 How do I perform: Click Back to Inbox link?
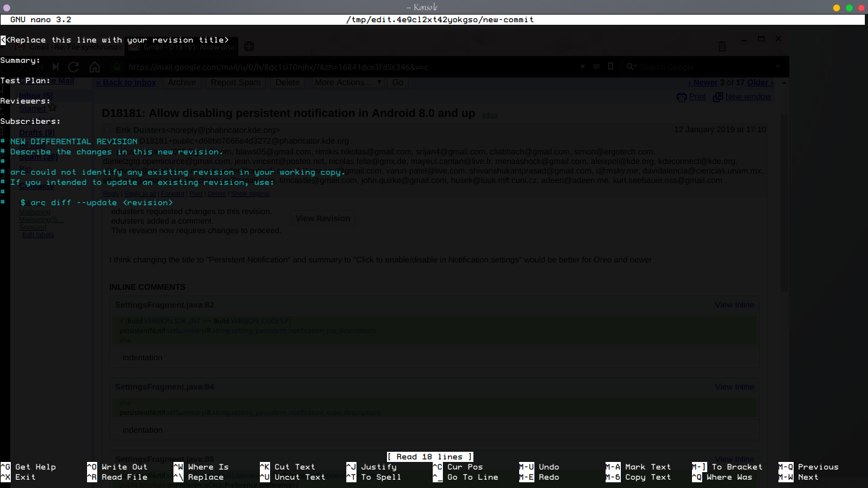click(x=126, y=82)
